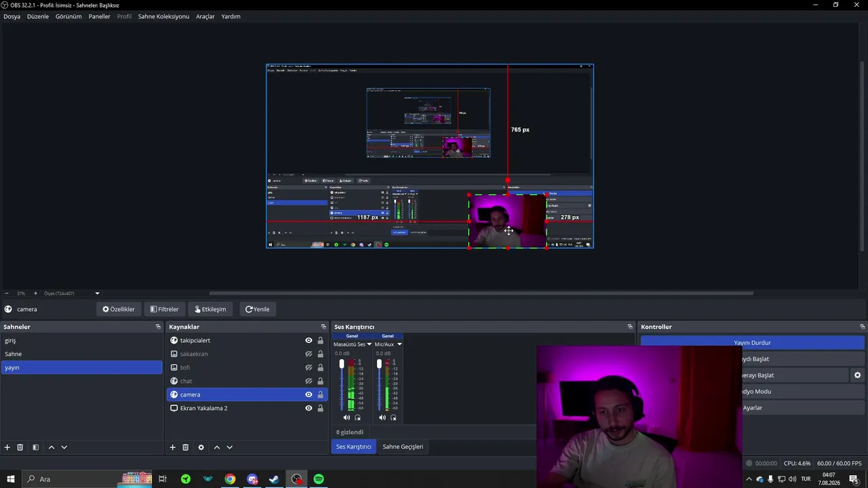Open the Düzenle menu
The height and width of the screenshot is (488, 868).
click(x=38, y=16)
